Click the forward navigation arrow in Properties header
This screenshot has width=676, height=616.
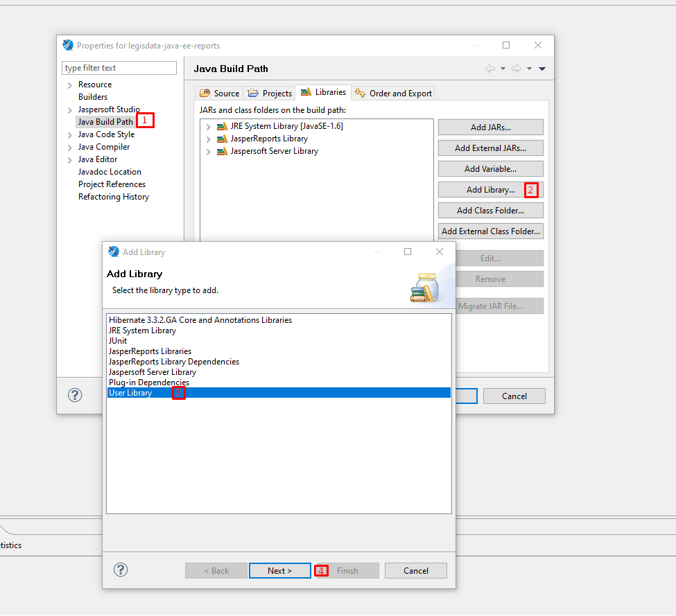pos(516,69)
